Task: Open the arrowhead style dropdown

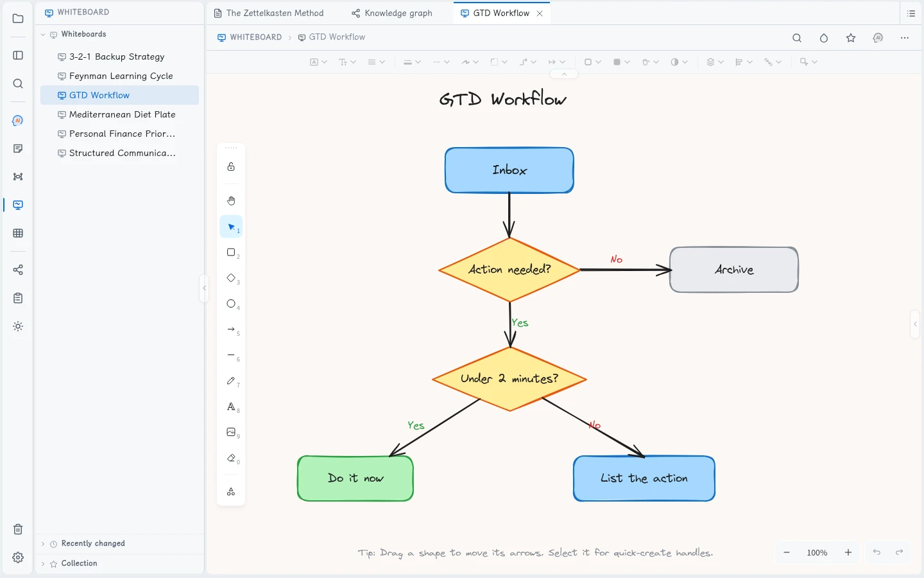Action: pos(556,62)
